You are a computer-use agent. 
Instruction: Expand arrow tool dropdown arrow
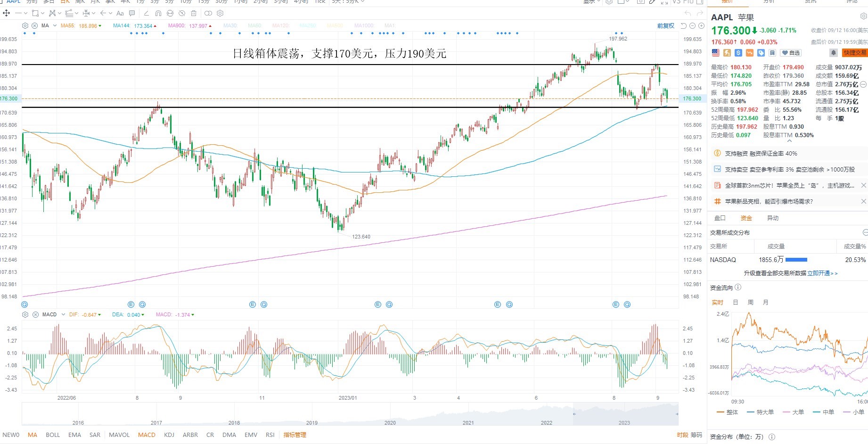point(110,13)
